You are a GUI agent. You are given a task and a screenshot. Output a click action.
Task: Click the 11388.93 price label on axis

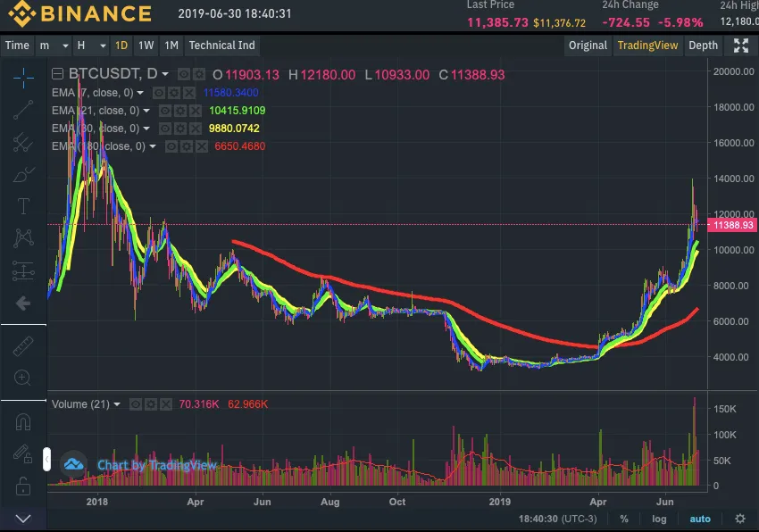[x=733, y=225]
